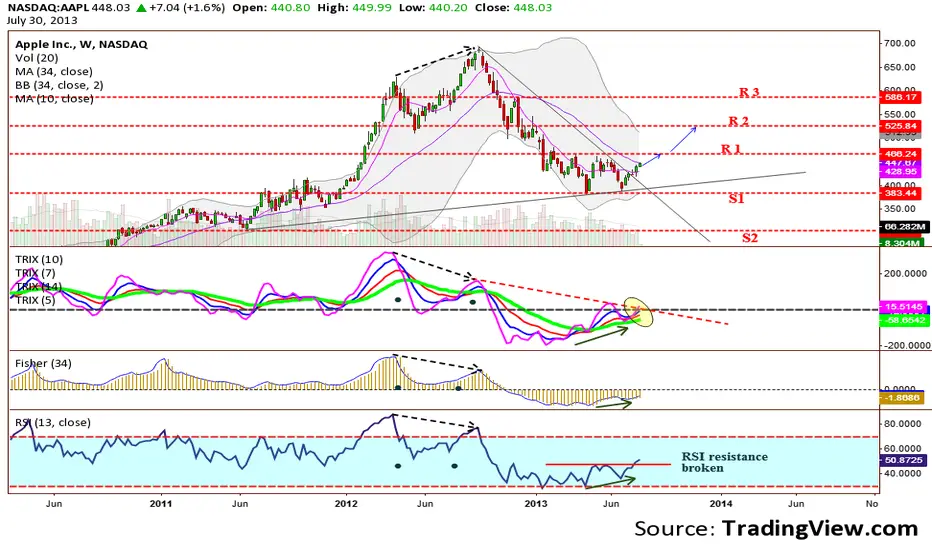Click the July 30, 2013 date

pyautogui.click(x=42, y=21)
